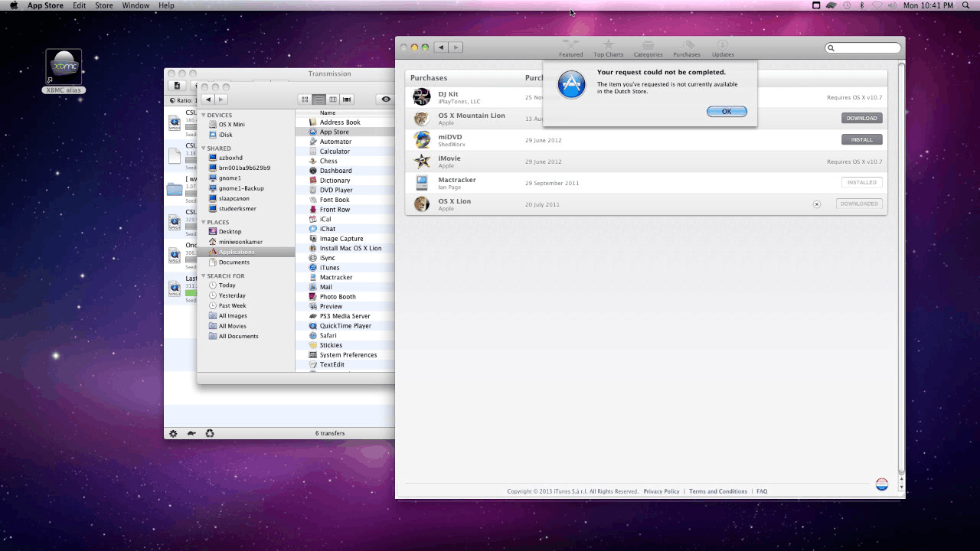
Task: Download OS X Mountain Lion
Action: [862, 118]
